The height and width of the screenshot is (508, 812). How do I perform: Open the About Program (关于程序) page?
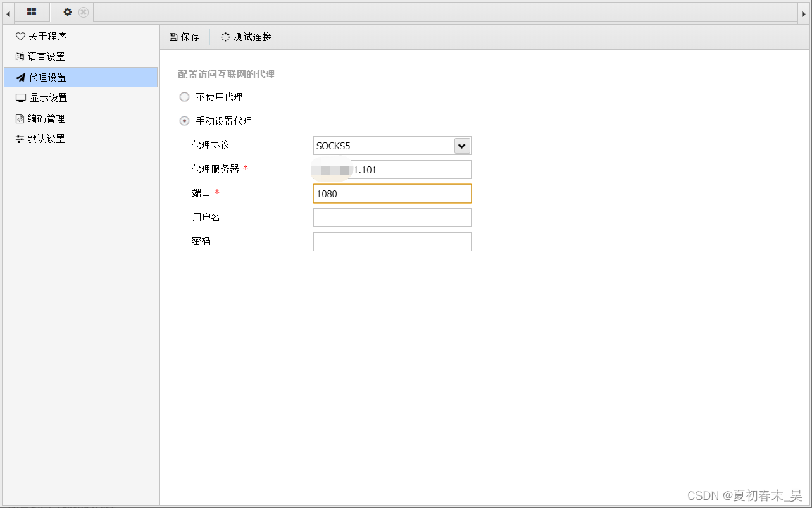click(x=80, y=37)
